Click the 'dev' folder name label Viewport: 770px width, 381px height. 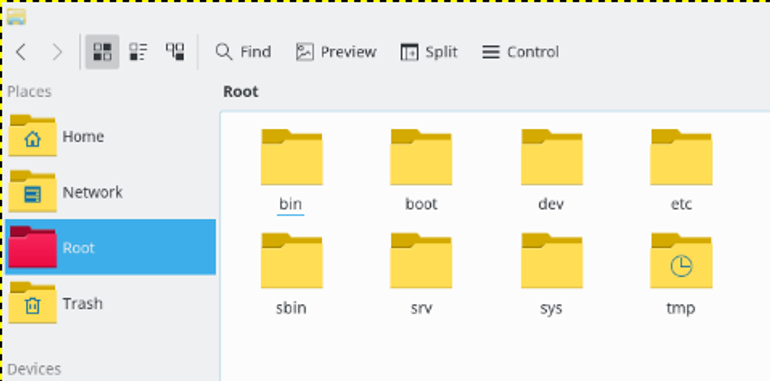[551, 204]
